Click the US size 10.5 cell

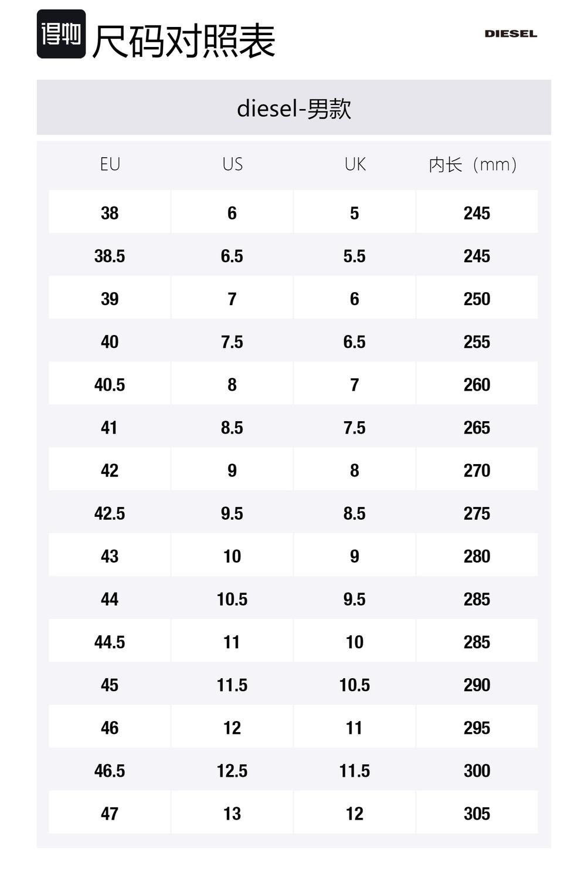[232, 599]
